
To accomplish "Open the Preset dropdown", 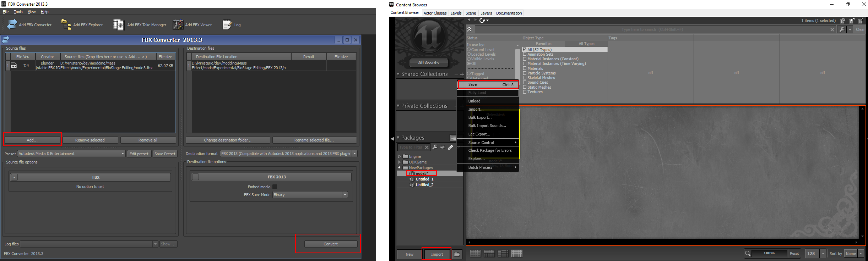I will coord(123,154).
